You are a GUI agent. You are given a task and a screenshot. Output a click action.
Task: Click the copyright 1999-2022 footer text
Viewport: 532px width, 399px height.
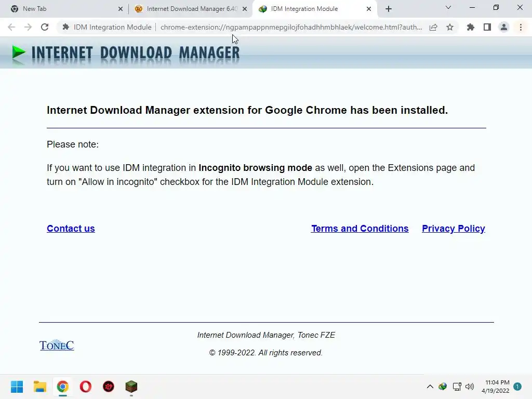click(x=265, y=353)
